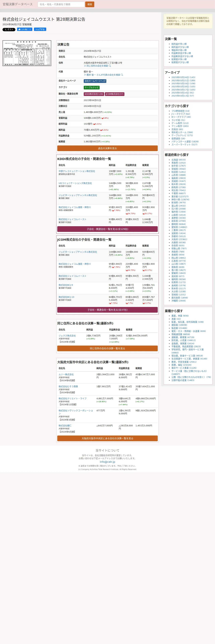Click 大阪府大阪市中央区にある会社の決算一覧を見る button
215x644 pixels.
(x=107, y=438)
